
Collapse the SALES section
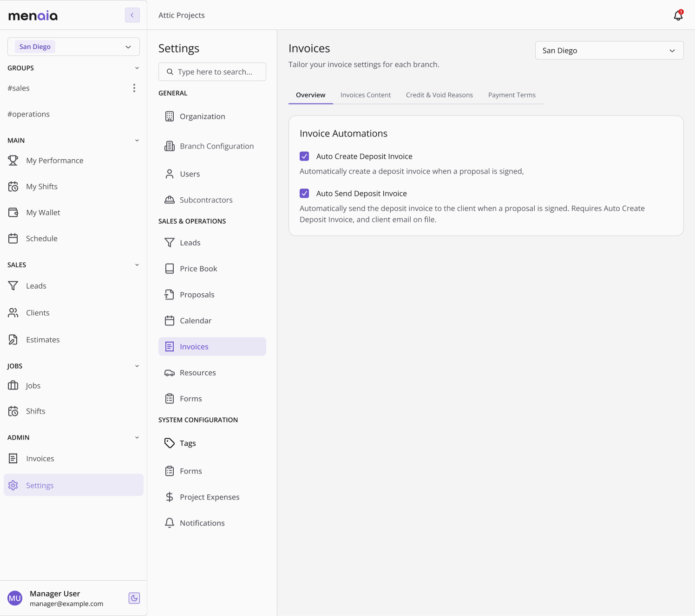tap(137, 265)
